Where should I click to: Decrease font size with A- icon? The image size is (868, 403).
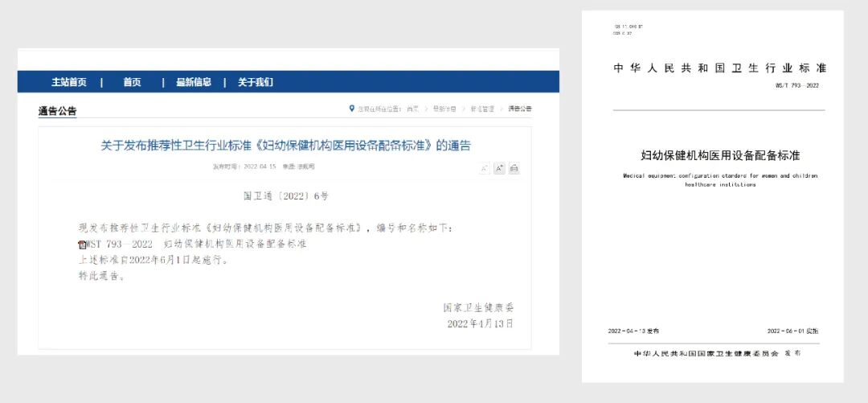pos(485,168)
